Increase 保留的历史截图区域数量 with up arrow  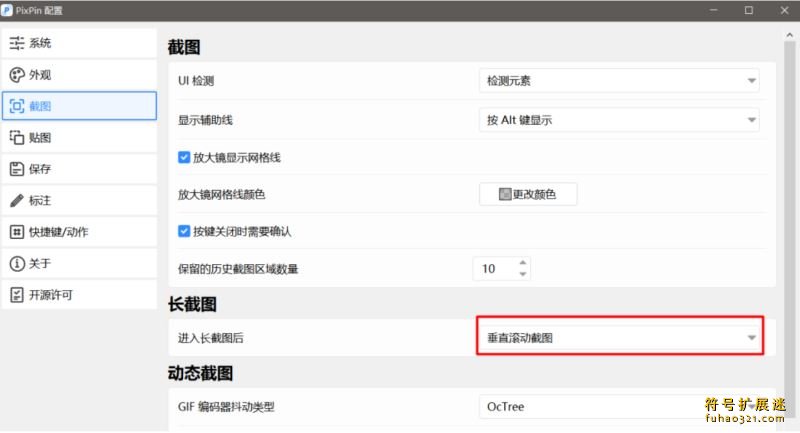click(521, 263)
